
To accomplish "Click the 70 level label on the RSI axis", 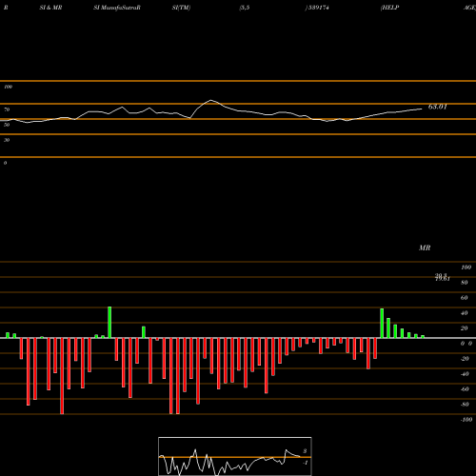I will [x=7, y=109].
